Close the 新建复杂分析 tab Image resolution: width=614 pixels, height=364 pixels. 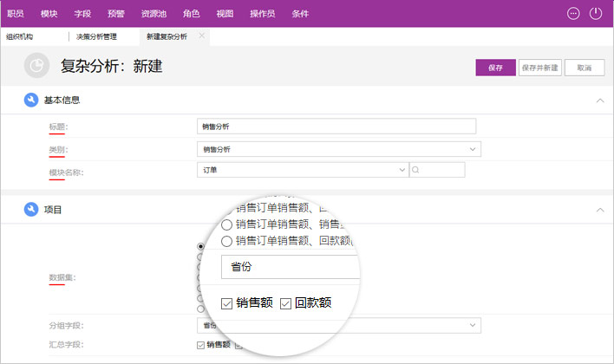pyautogui.click(x=202, y=36)
